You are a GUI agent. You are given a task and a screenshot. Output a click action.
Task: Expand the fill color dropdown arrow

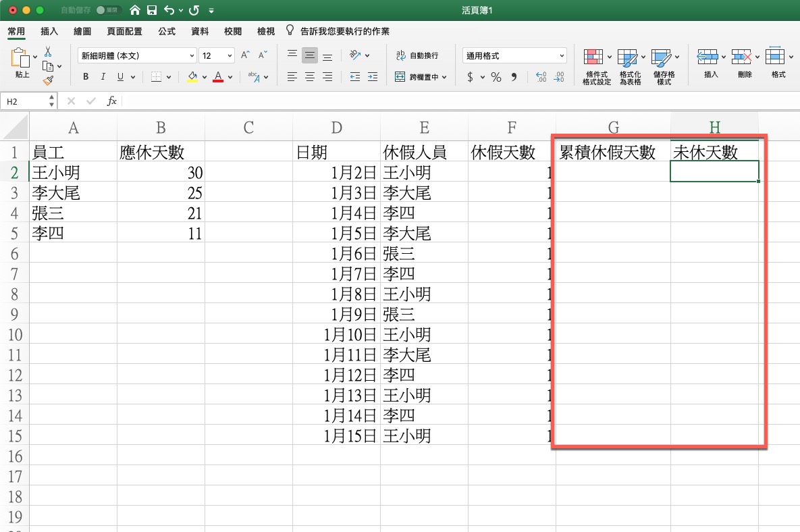point(204,78)
